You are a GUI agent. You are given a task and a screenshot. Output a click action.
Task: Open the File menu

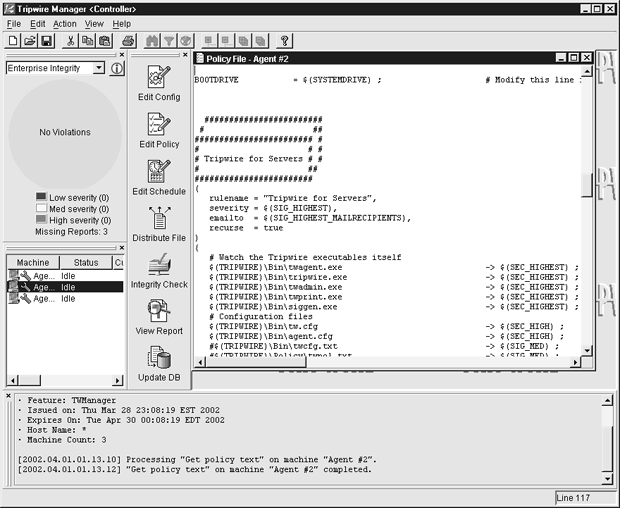pos(14,24)
